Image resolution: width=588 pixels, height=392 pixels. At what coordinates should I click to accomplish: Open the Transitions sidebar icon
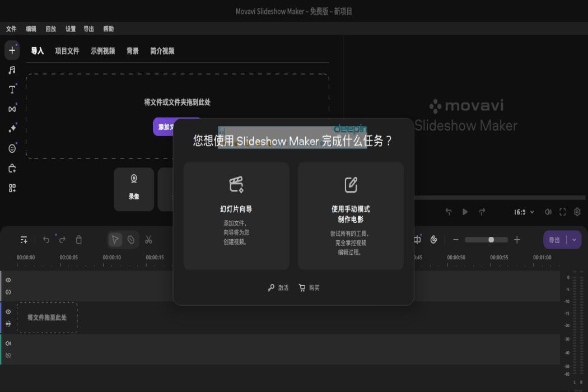(12, 109)
